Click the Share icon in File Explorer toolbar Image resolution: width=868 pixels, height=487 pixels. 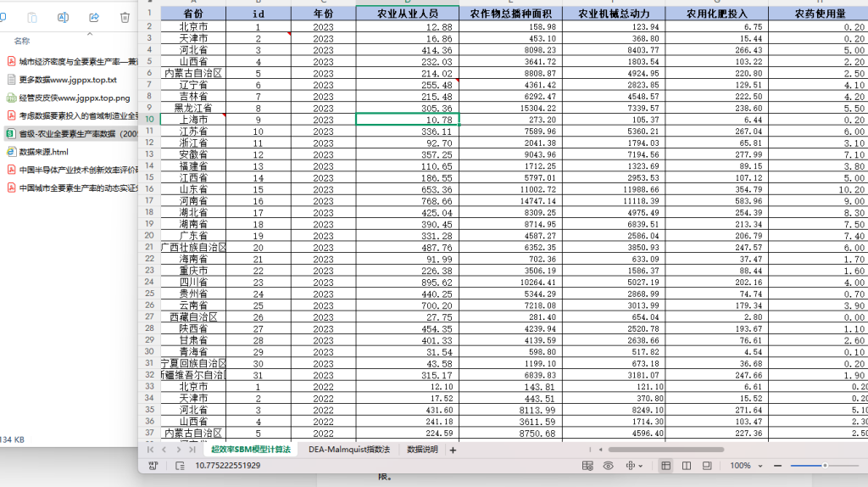pyautogui.click(x=94, y=18)
